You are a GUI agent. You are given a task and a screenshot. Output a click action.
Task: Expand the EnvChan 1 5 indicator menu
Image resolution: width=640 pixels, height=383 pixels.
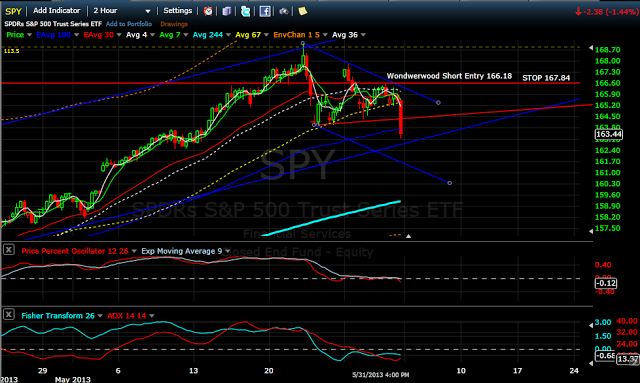point(325,35)
